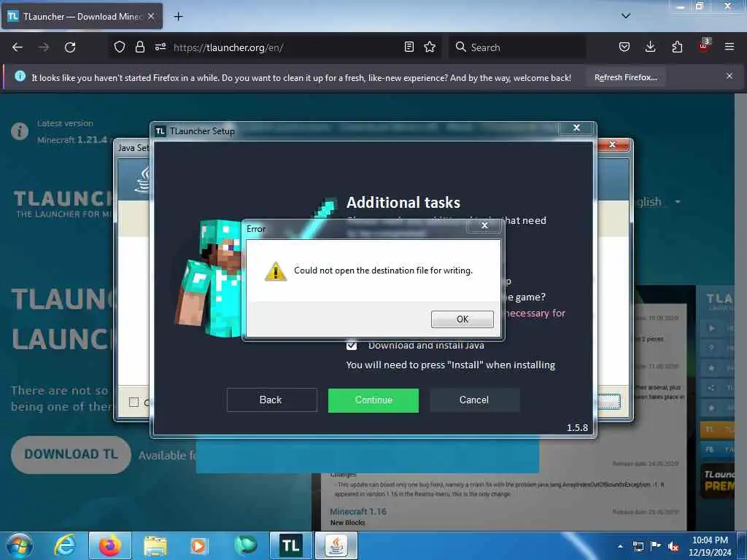Click the Refresh Firefox... button
This screenshot has width=747, height=560.
(x=625, y=77)
